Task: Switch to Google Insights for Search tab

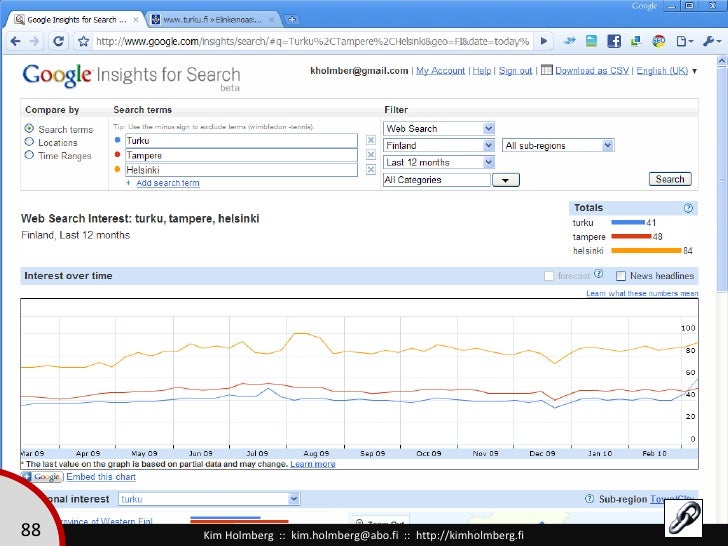Action: click(x=77, y=20)
